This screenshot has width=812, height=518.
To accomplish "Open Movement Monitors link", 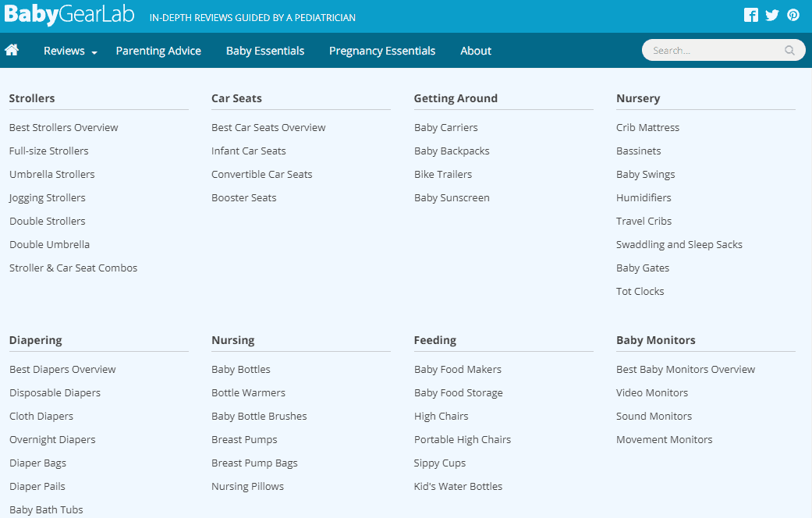I will [665, 439].
